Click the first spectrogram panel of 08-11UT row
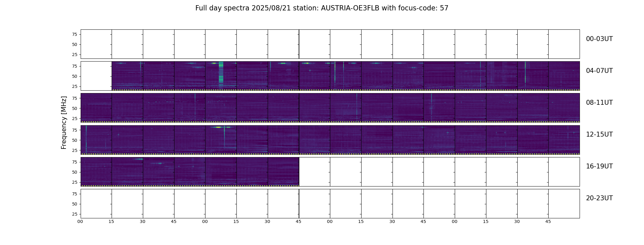This screenshot has height=245, width=644. point(96,108)
